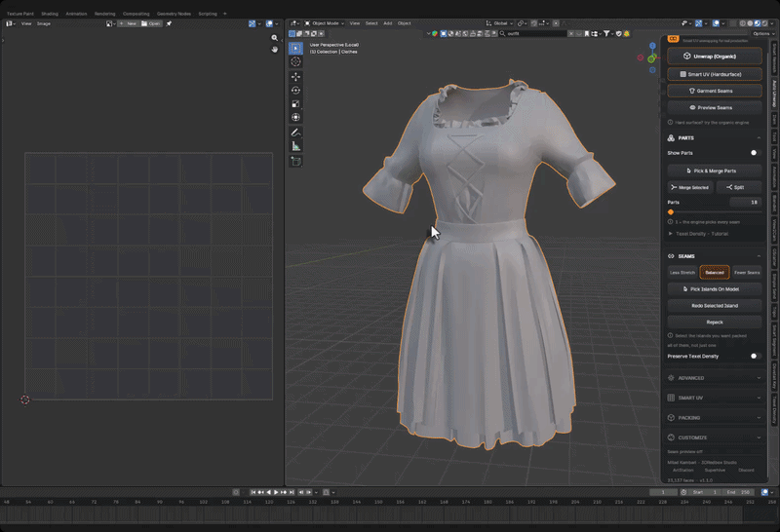Image resolution: width=780 pixels, height=532 pixels.
Task: Open the Object Mode dropdown
Action: point(325,23)
